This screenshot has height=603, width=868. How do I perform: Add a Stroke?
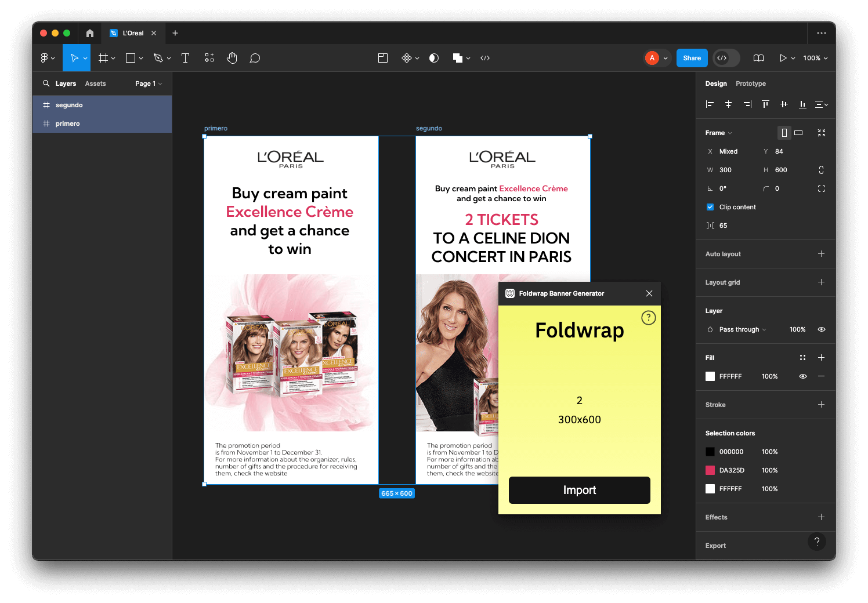821,405
